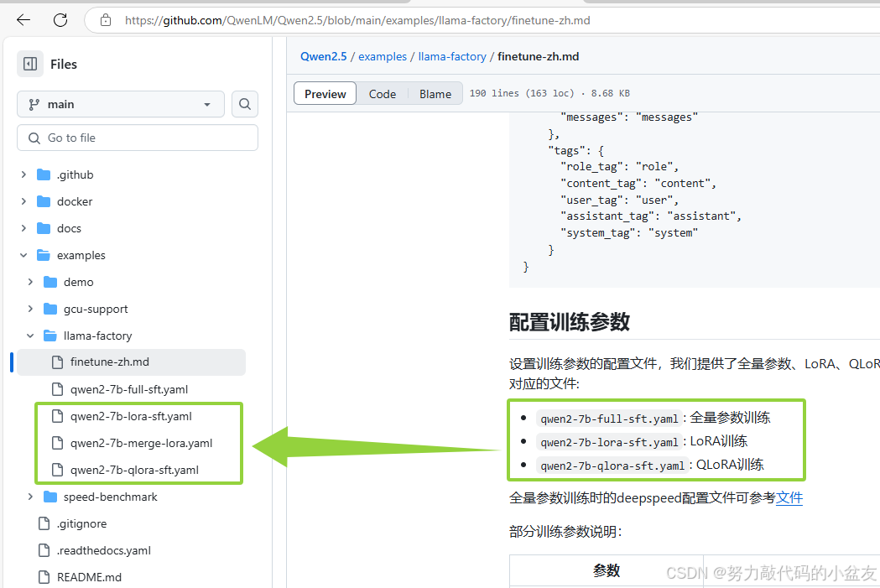The height and width of the screenshot is (588, 880).
Task: Expand the docs folder chevron
Action: click(x=23, y=228)
